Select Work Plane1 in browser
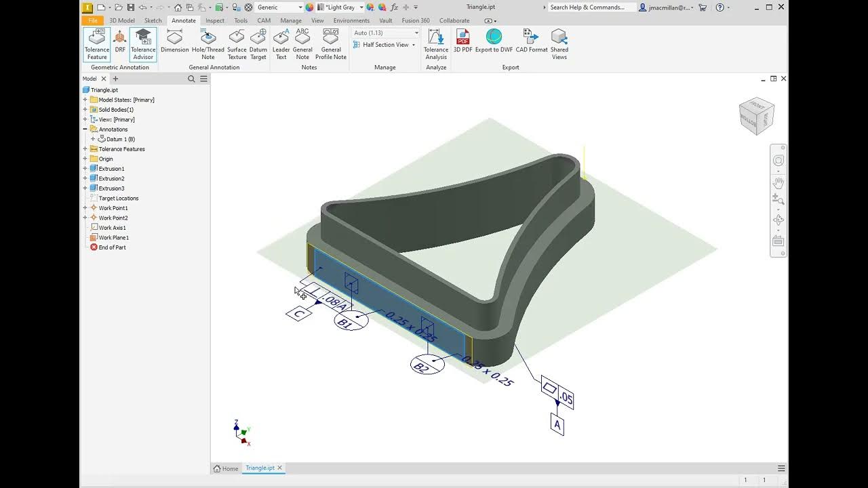Screen dimensions: 868x488 [x=113, y=238]
